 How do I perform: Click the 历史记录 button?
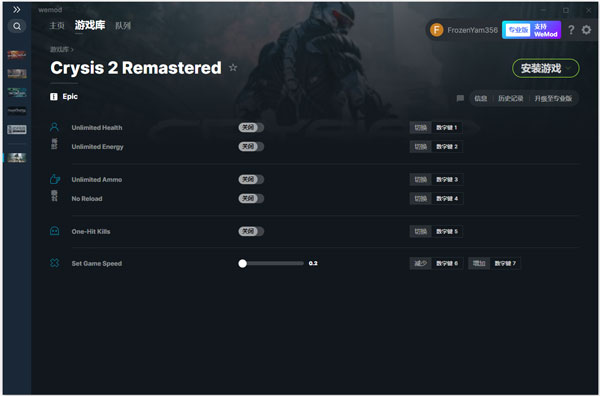[510, 99]
